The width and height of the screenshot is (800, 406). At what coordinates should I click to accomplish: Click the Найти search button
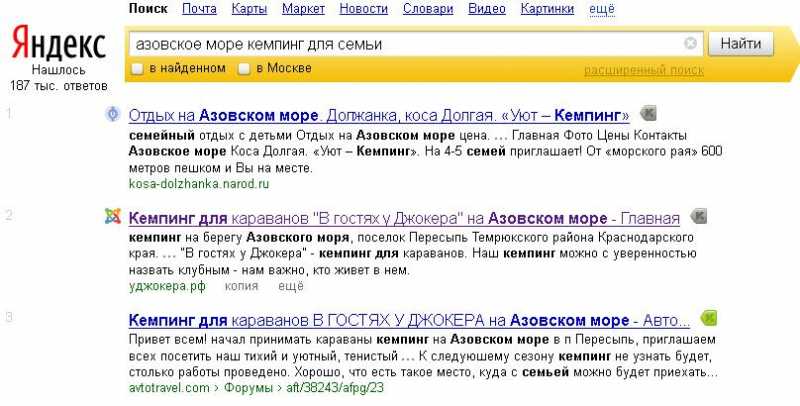click(x=741, y=44)
